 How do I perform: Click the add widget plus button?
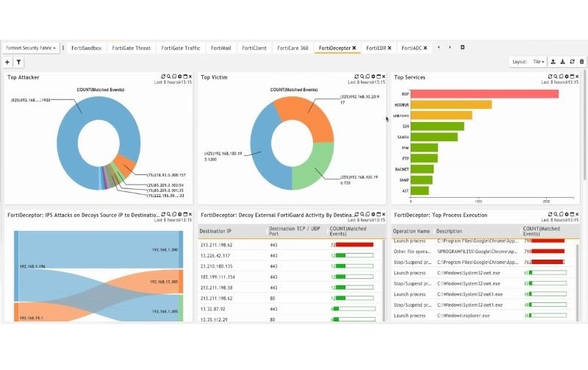[x=7, y=63]
